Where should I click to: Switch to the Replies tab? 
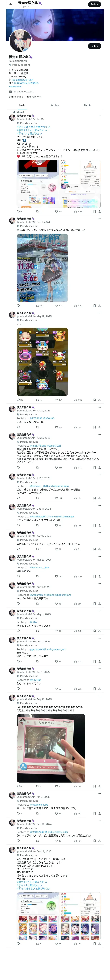pyautogui.click(x=55, y=105)
